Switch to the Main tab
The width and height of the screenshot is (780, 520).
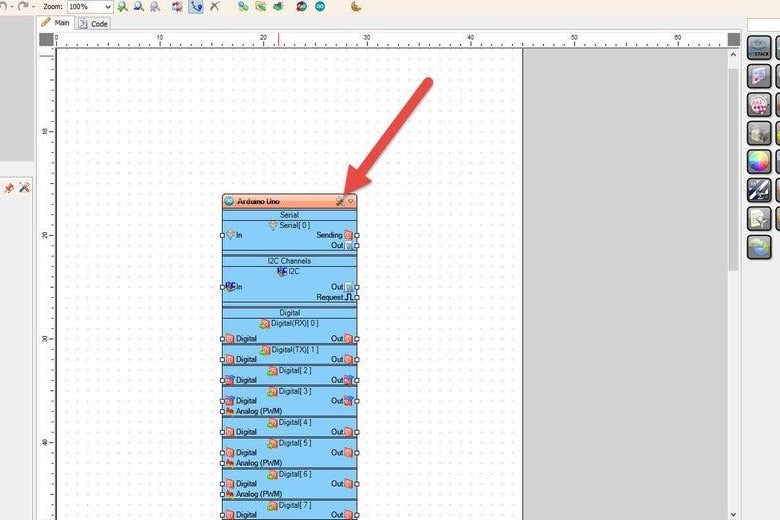pos(56,23)
